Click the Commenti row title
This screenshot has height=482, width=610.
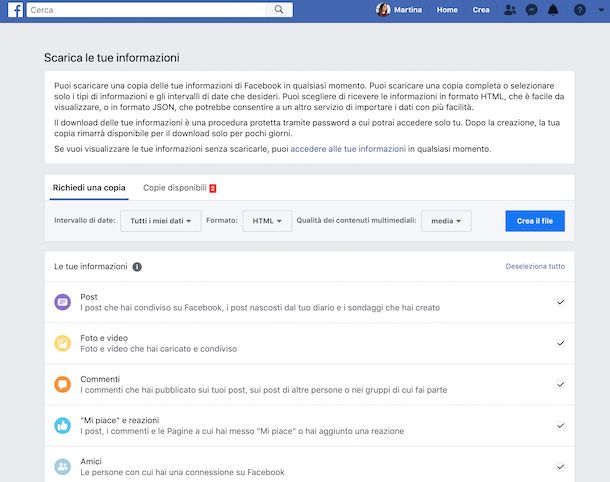100,379
